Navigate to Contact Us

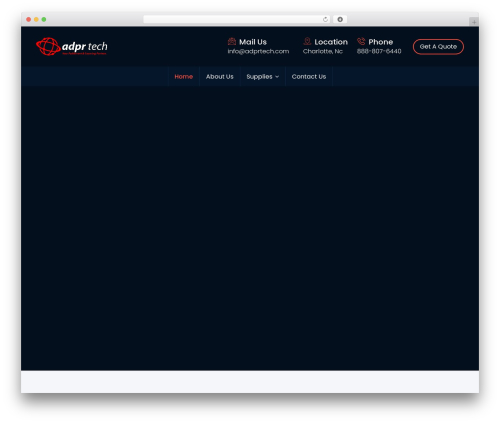coord(309,77)
